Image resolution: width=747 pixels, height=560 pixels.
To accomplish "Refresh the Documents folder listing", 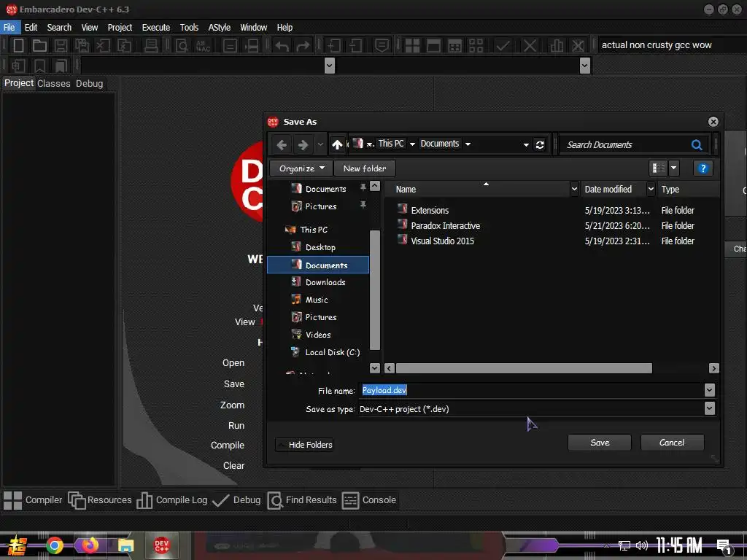I will (x=540, y=145).
